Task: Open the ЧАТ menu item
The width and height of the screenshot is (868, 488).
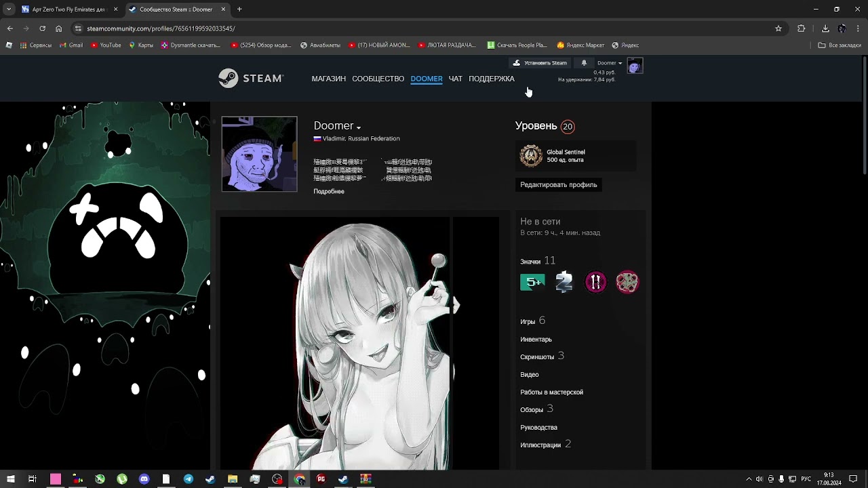Action: point(456,79)
